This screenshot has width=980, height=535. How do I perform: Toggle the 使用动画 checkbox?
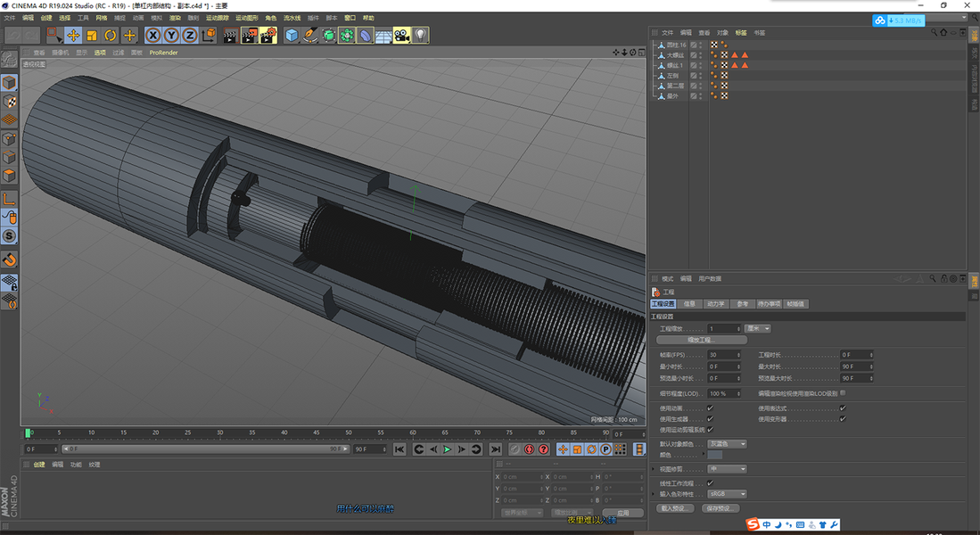pos(710,408)
